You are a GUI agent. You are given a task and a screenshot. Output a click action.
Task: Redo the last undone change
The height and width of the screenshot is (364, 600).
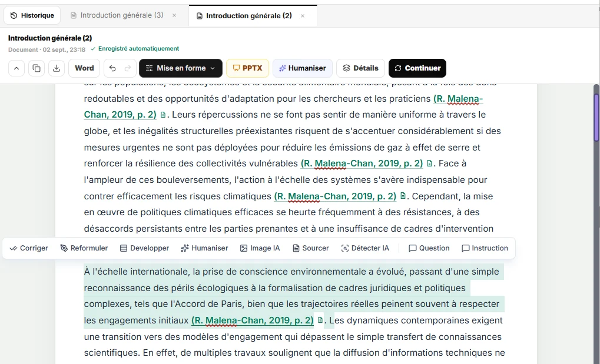128,68
